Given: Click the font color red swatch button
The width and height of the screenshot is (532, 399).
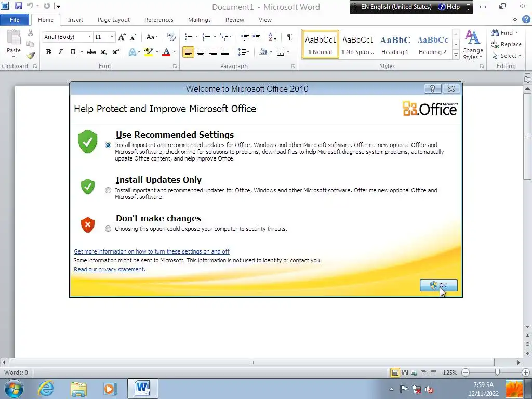Looking at the screenshot, I should pos(166,52).
